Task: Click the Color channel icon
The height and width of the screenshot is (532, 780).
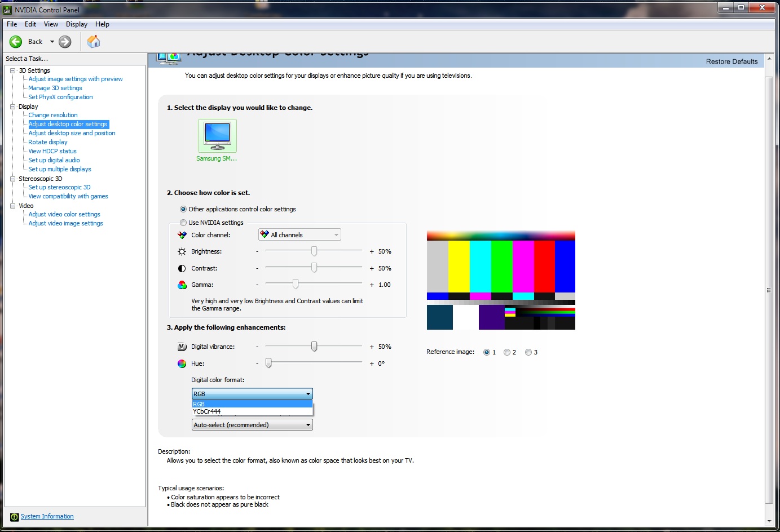Action: tap(182, 235)
